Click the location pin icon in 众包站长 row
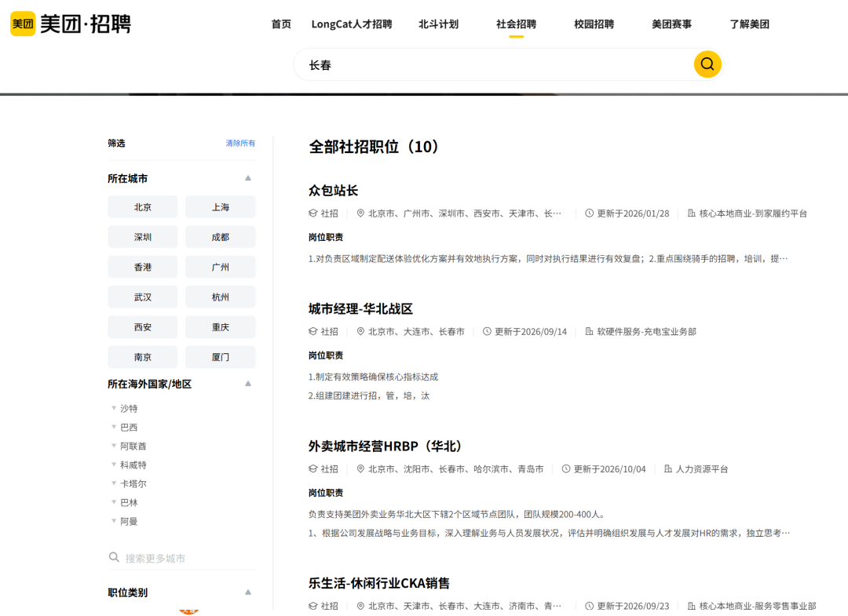This screenshot has height=616, width=848. (x=360, y=213)
